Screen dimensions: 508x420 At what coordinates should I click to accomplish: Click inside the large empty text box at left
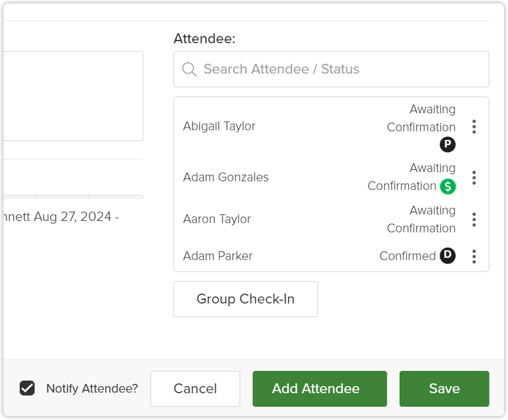pos(73,96)
